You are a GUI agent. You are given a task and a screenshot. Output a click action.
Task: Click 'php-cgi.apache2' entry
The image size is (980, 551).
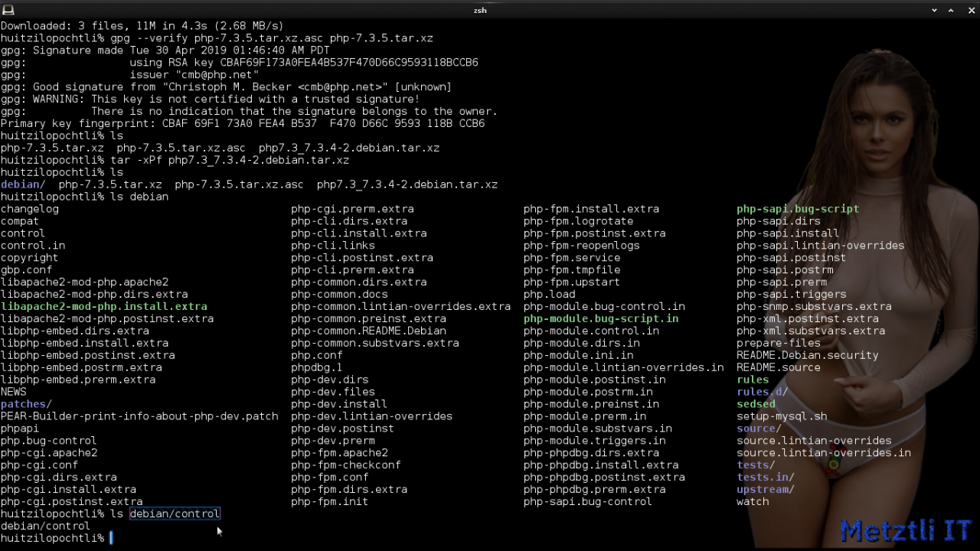[49, 453]
